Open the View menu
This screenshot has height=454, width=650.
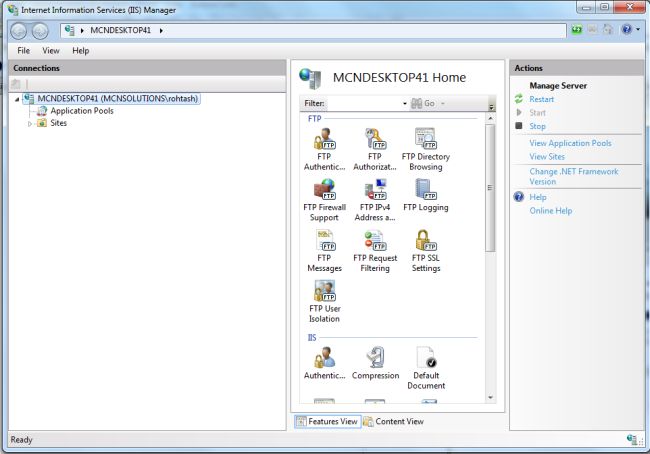(x=51, y=51)
